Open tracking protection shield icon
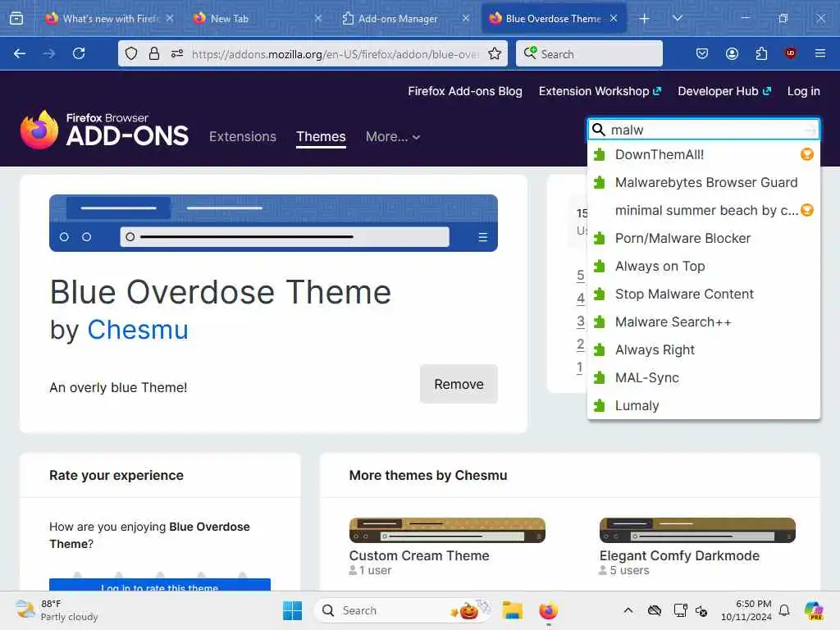 click(x=131, y=53)
